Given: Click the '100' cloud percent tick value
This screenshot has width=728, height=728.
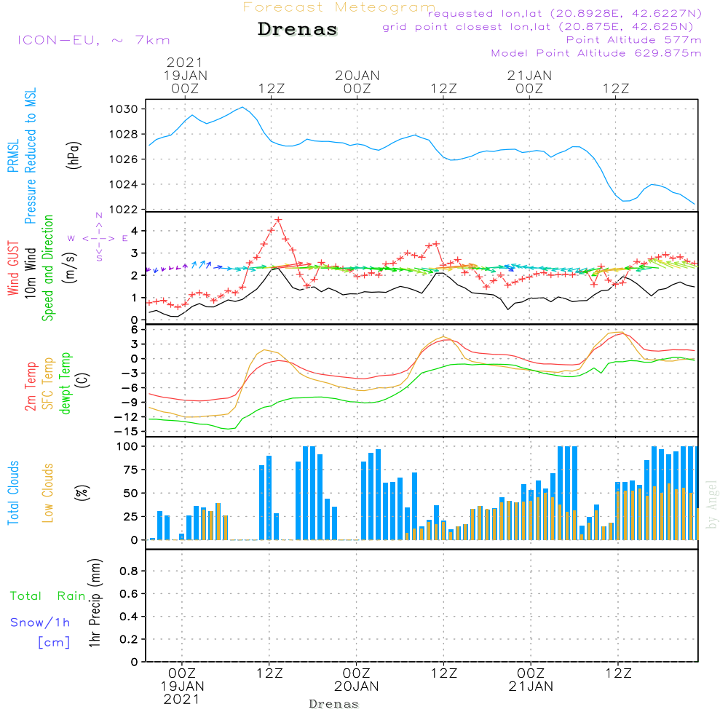Looking at the screenshot, I should (x=127, y=446).
